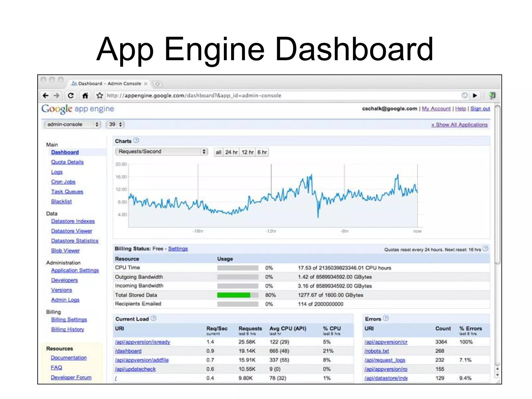Click the Total Stored Data usage bar
532x399 pixels.
point(238,295)
